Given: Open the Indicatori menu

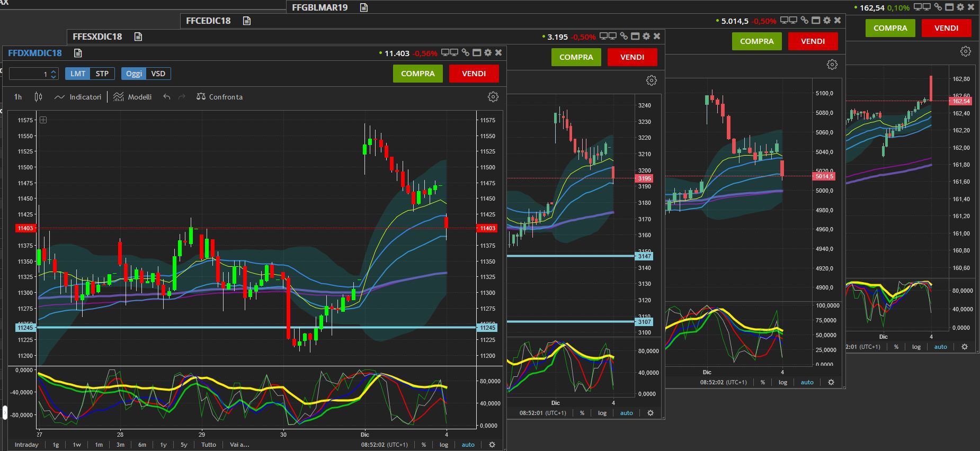Looking at the screenshot, I should pyautogui.click(x=78, y=97).
